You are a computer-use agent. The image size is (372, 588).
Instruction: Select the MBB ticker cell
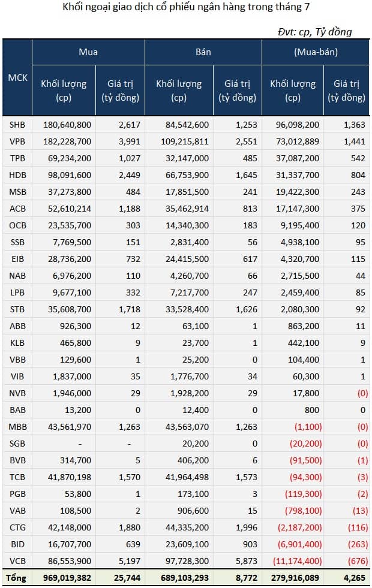coord(17,427)
